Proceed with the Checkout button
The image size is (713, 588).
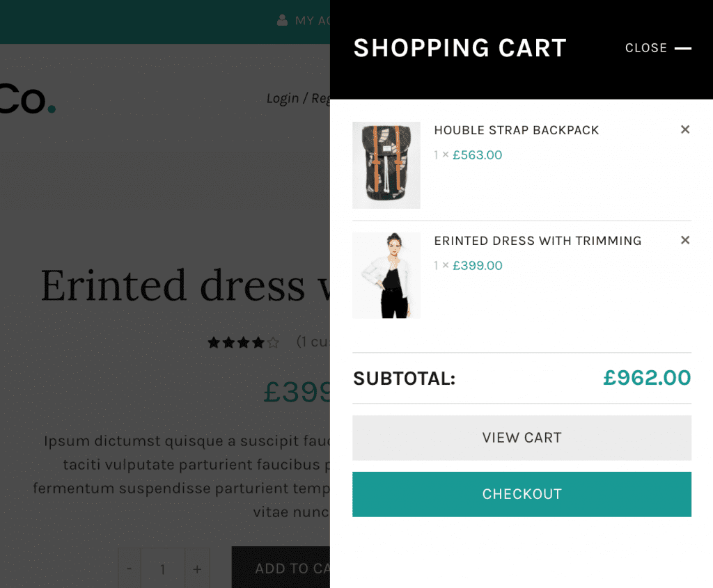coord(522,494)
